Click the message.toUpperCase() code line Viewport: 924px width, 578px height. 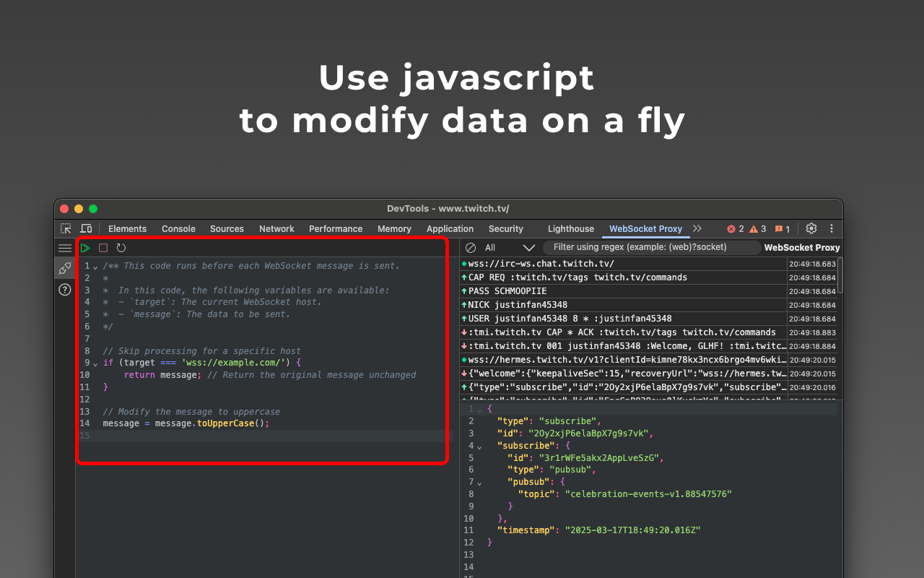tap(186, 423)
